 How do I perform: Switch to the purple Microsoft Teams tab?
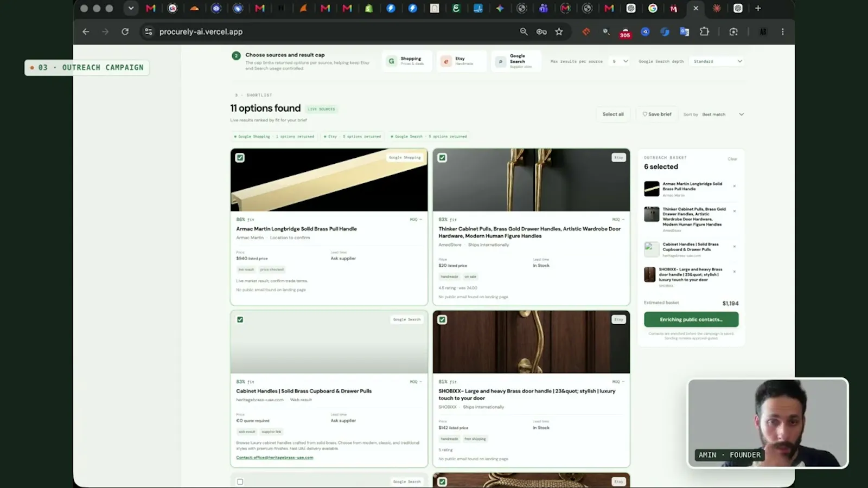543,8
